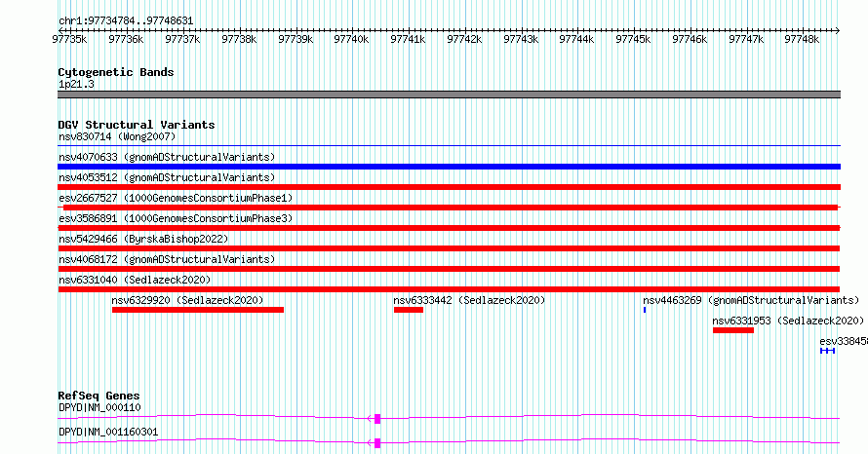Click the truncated esv33845 variant label
The height and width of the screenshot is (454, 868).
pyautogui.click(x=844, y=341)
